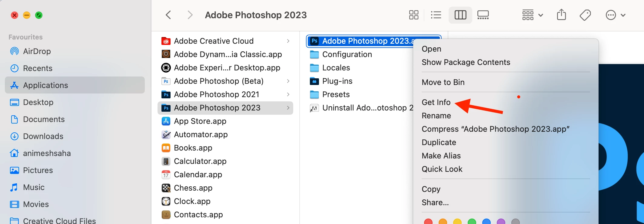Choose Show Package Contents
Image resolution: width=644 pixels, height=224 pixels.
click(466, 62)
